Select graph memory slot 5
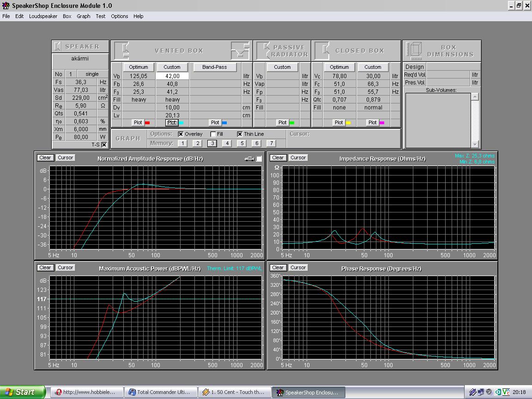Screen dimensions: 532x399 tap(242, 143)
